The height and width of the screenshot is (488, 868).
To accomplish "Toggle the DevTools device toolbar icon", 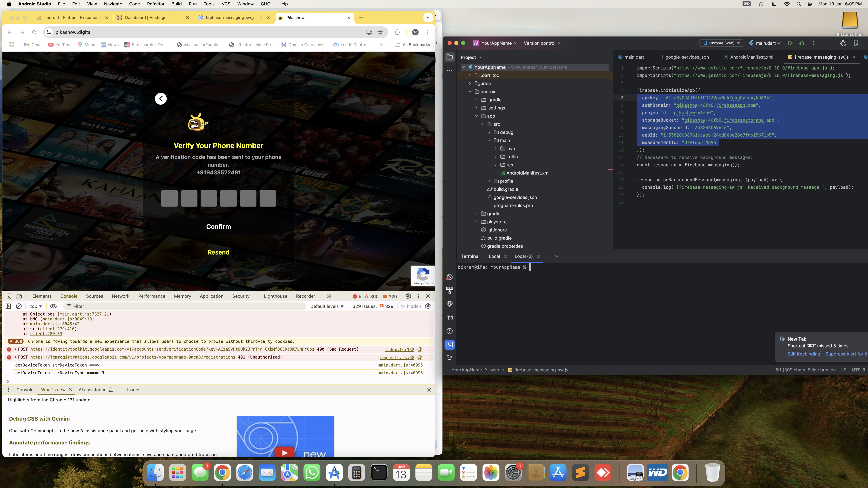I will click(x=19, y=296).
